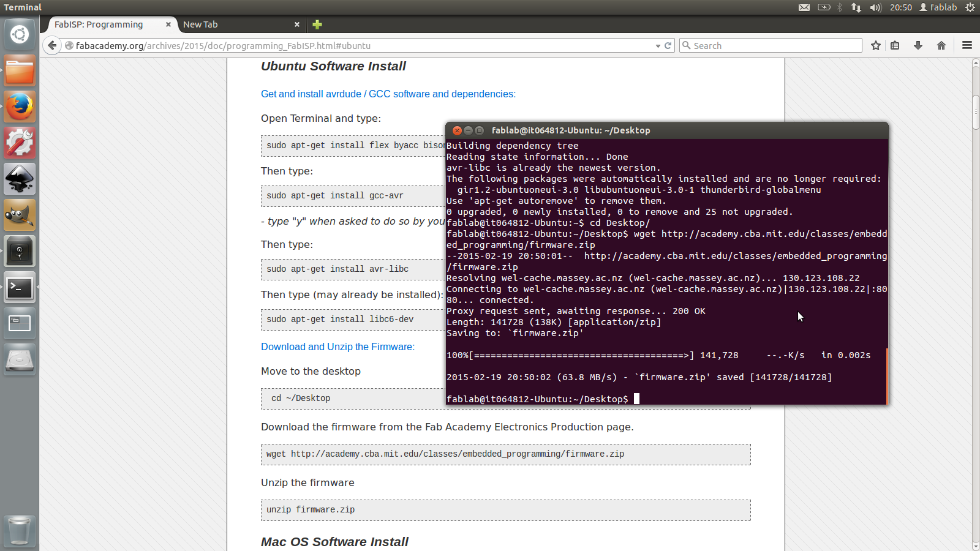Click the Ubuntu Software Install heading

pyautogui.click(x=333, y=66)
